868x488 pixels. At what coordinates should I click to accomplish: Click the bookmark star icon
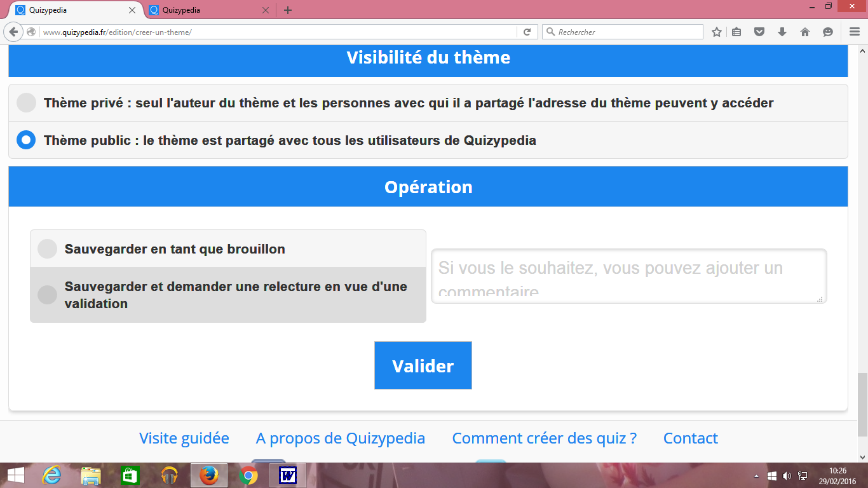click(x=717, y=32)
